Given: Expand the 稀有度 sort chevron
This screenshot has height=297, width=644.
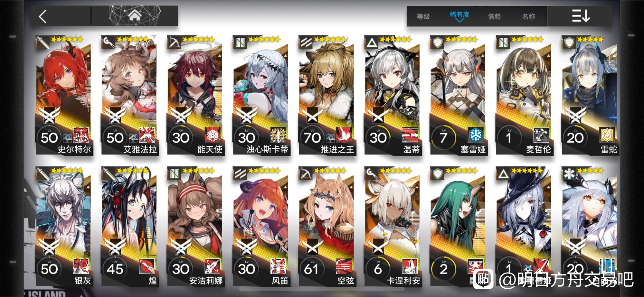Looking at the screenshot, I should coord(459,21).
